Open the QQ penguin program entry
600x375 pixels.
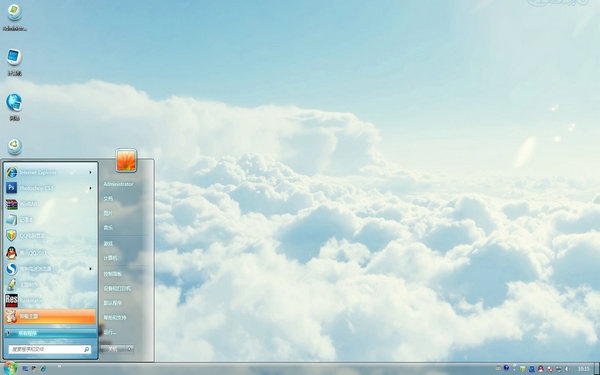click(50, 253)
